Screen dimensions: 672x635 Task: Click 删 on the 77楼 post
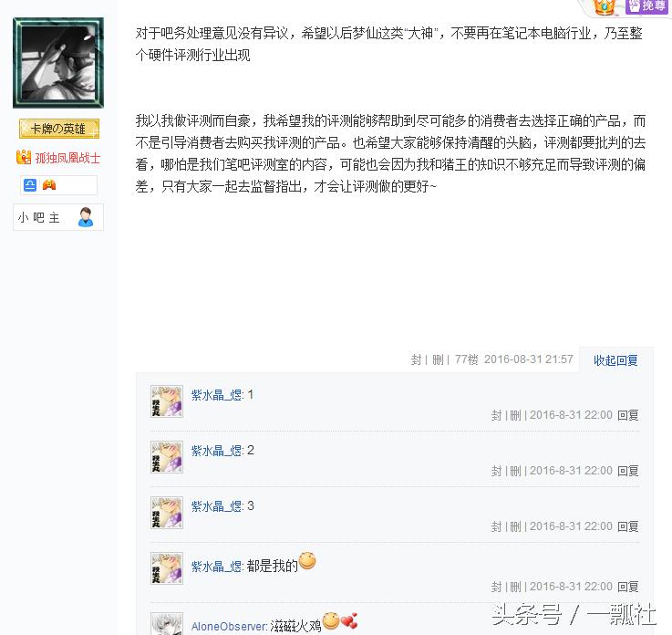[438, 359]
